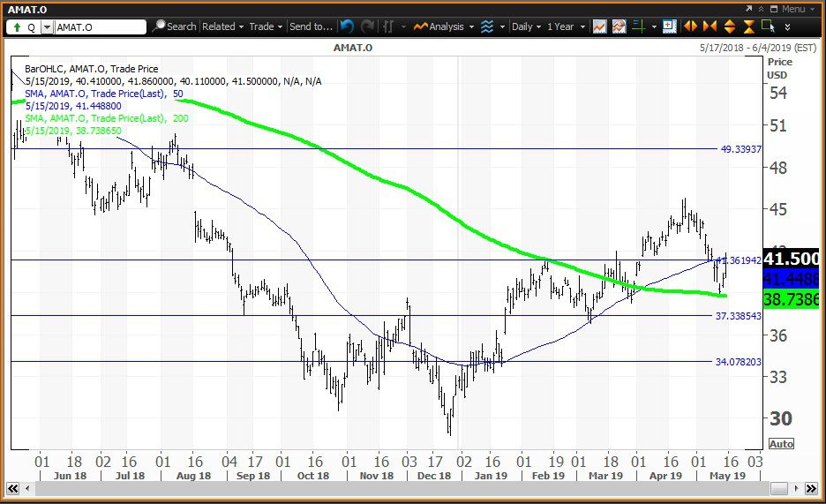
Task: Open the quote type dropdown next to Q
Action: [47, 26]
